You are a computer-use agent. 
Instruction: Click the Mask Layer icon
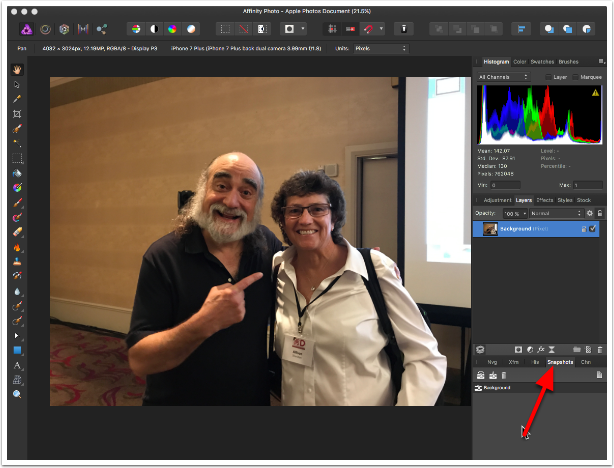(519, 348)
